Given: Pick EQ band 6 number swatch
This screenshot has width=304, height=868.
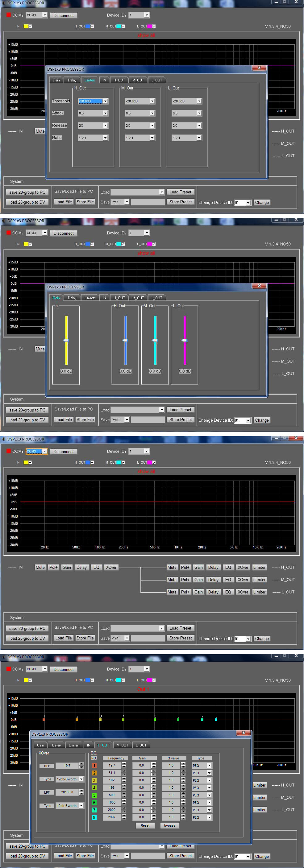Looking at the screenshot, I should pyautogui.click(x=94, y=803).
